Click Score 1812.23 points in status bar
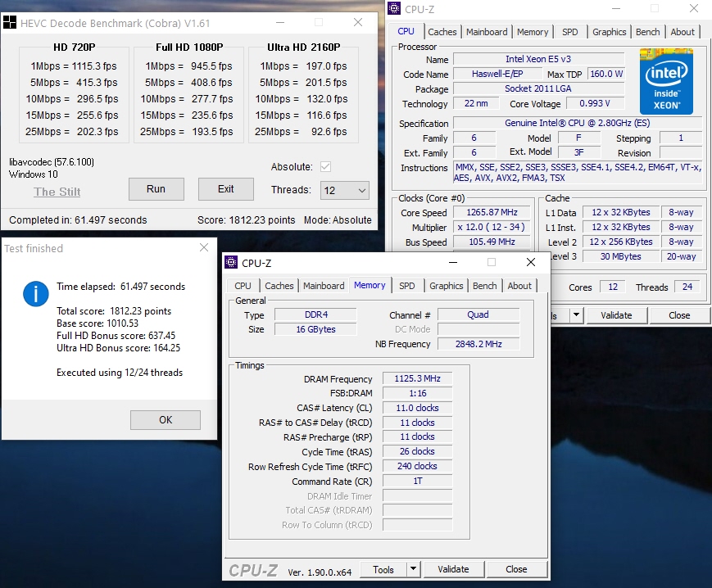The height and width of the screenshot is (588, 712). [246, 220]
